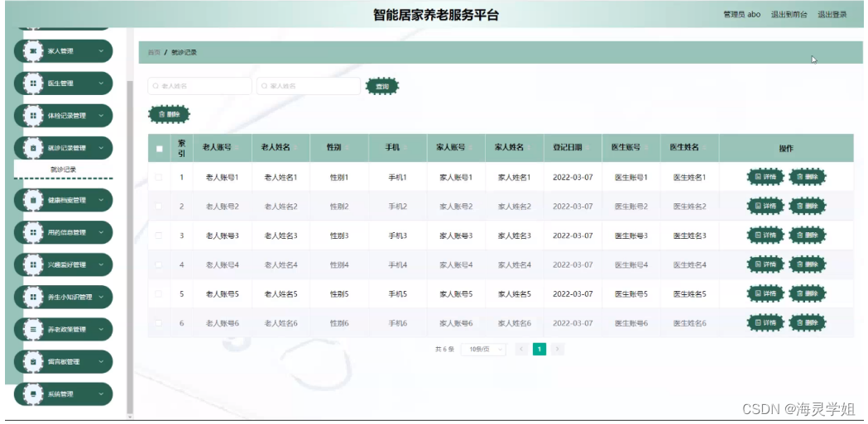
Task: Click 退出登录 in header
Action: pyautogui.click(x=832, y=14)
